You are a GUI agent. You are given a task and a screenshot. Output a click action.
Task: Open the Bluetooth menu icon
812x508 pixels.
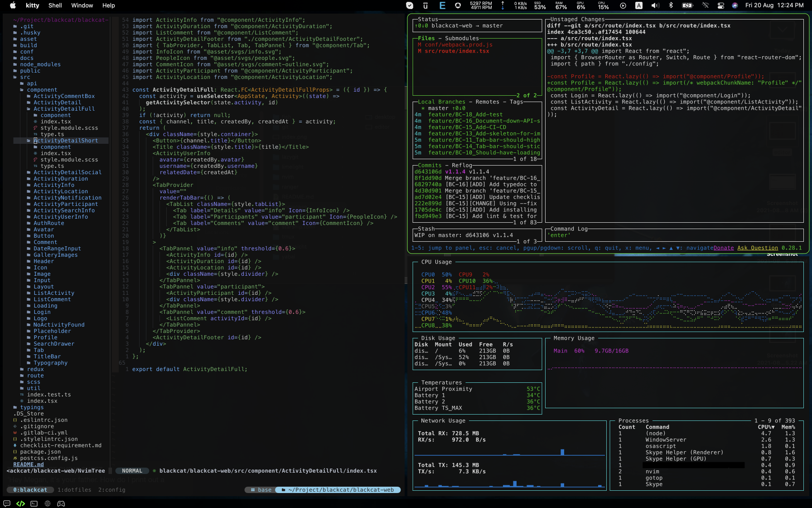click(x=671, y=5)
